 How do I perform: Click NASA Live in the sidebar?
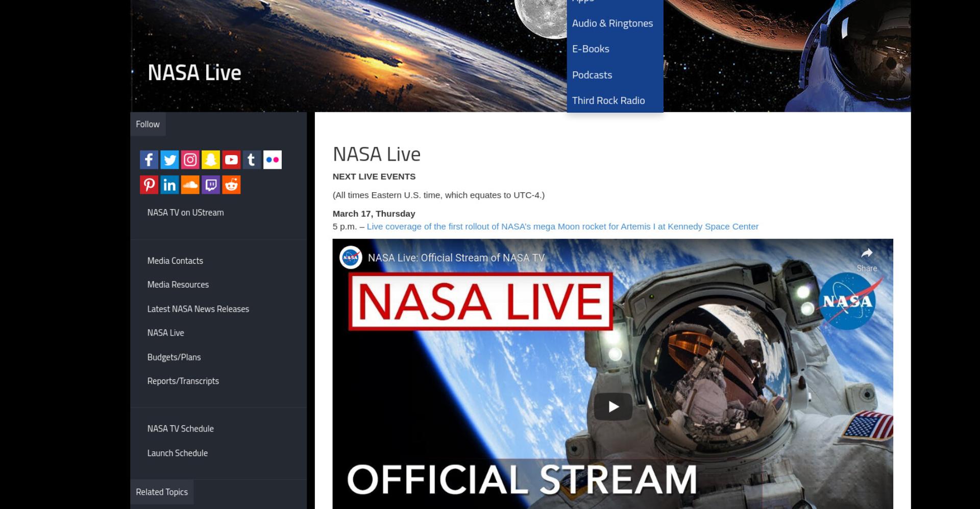click(165, 333)
